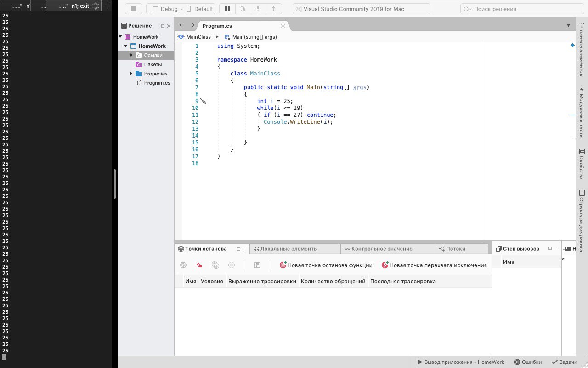The height and width of the screenshot is (368, 588).
Task: Expand the Properties folder
Action: [131, 74]
